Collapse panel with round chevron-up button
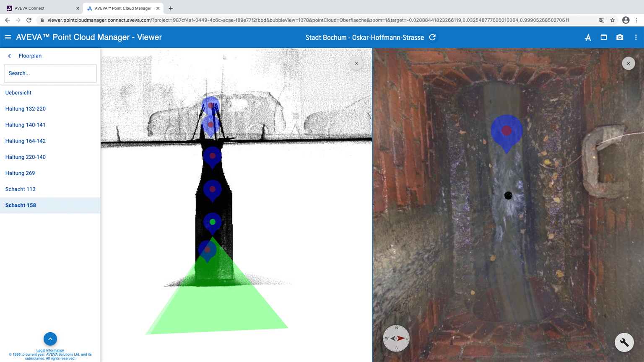644x362 pixels. point(50,339)
